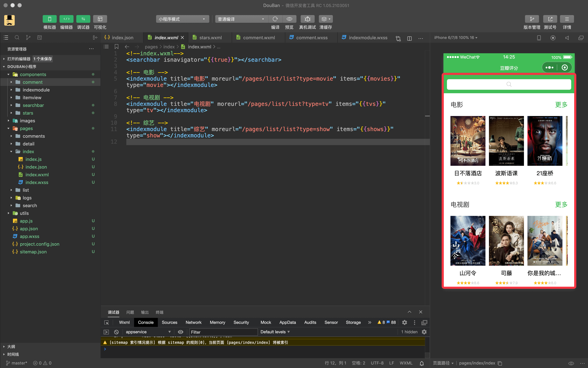Open the iPhone 6/7/8 device dropdown
This screenshot has width=588, height=368.
point(456,38)
